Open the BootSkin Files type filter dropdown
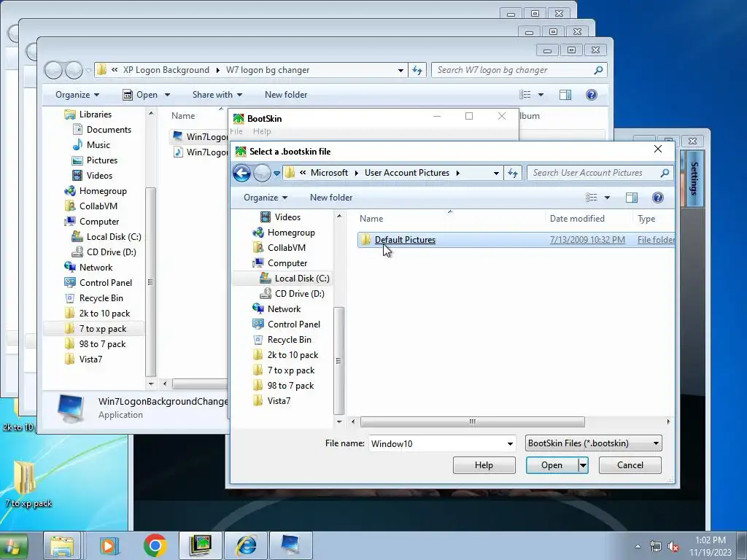 point(594,443)
